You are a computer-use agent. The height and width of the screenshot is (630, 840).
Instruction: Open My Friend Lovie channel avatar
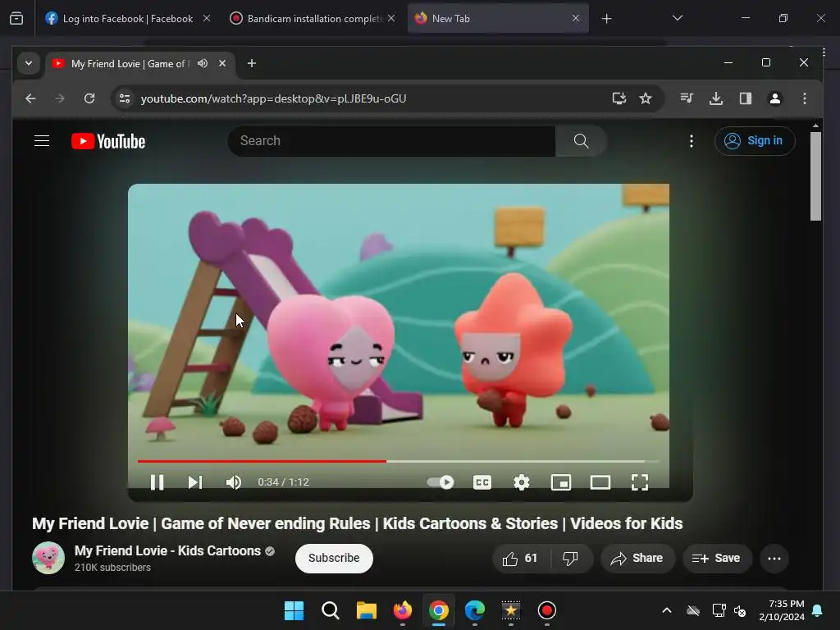(48, 558)
